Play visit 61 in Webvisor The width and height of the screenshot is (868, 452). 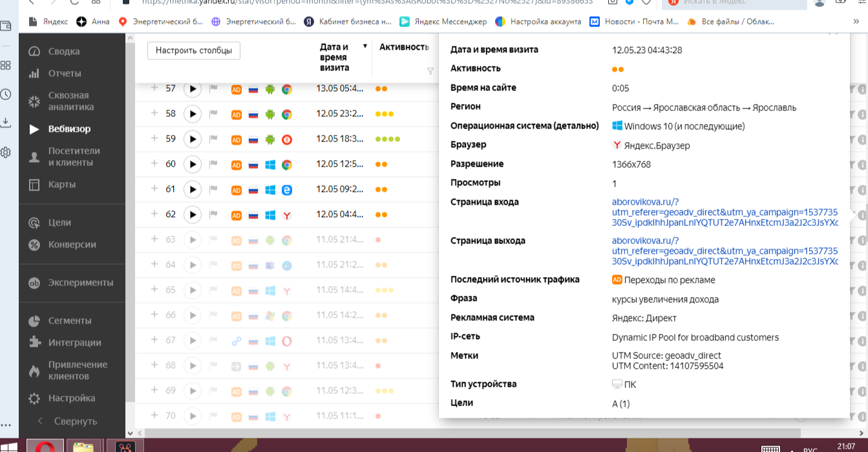(192, 189)
